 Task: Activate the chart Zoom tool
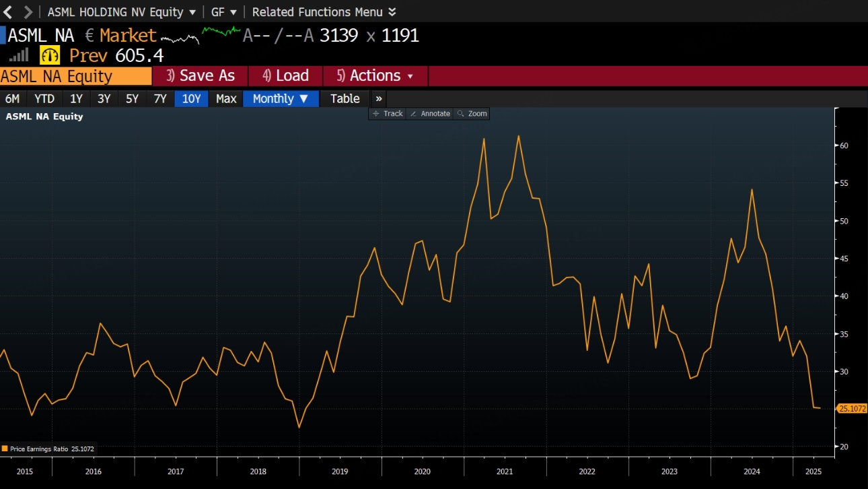coord(472,114)
